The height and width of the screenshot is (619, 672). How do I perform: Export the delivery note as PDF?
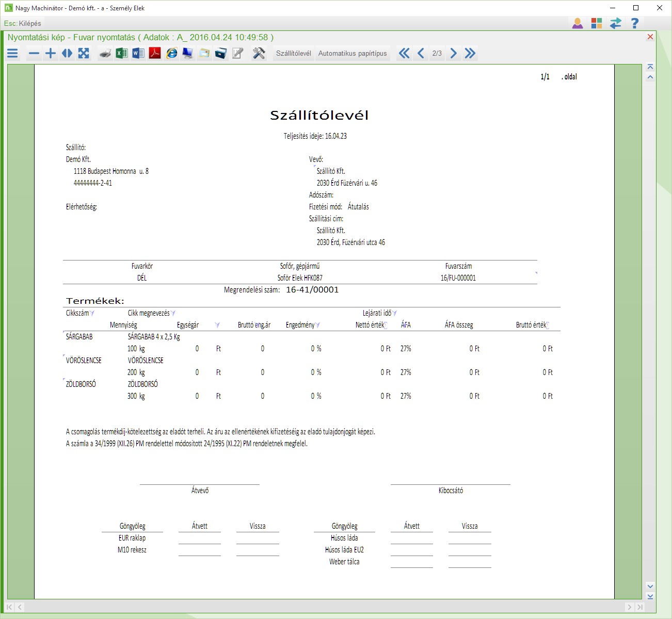(155, 53)
